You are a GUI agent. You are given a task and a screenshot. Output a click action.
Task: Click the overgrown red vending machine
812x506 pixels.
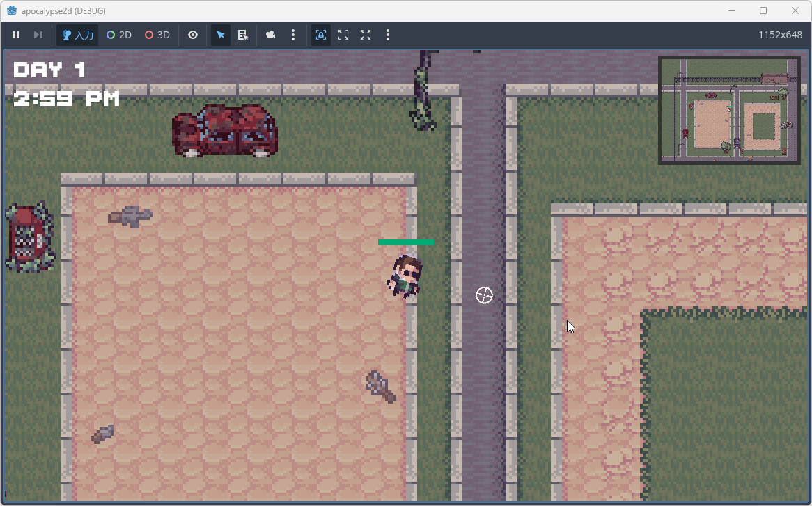click(x=30, y=237)
